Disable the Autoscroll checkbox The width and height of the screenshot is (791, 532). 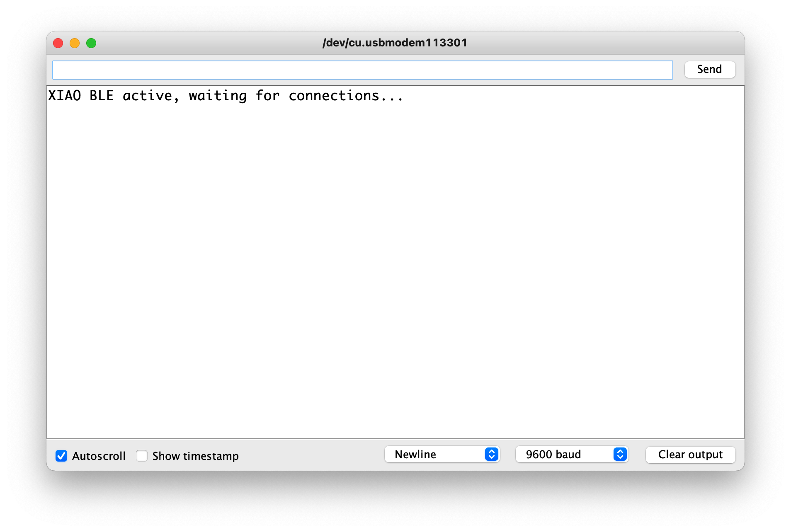pyautogui.click(x=61, y=456)
